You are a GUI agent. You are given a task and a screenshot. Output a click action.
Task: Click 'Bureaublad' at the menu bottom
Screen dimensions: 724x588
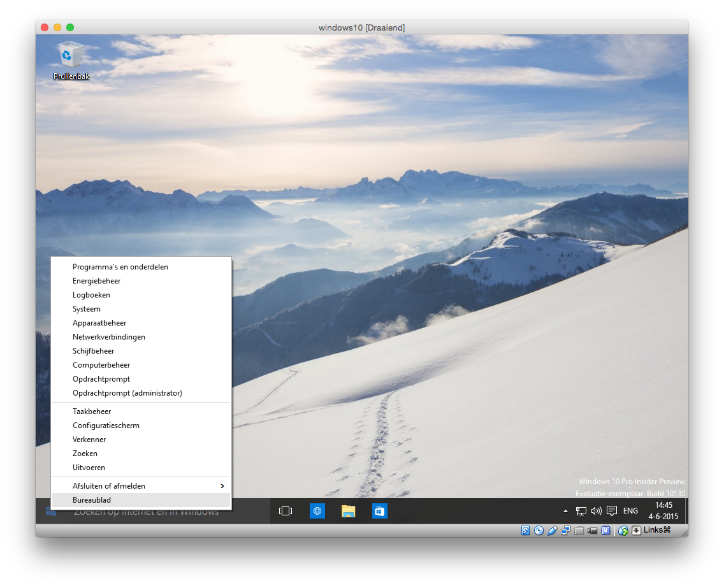tap(92, 500)
